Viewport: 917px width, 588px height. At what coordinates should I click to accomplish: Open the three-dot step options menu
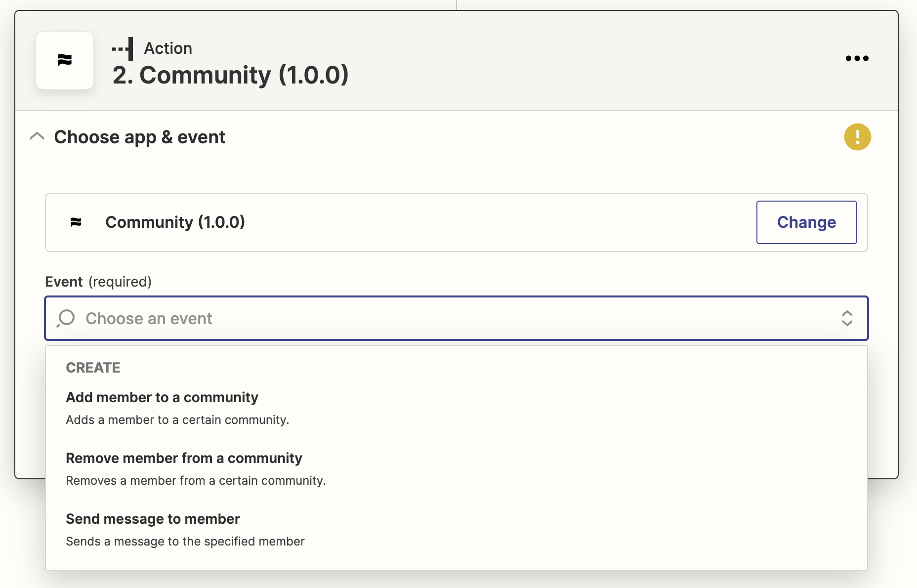click(x=857, y=58)
